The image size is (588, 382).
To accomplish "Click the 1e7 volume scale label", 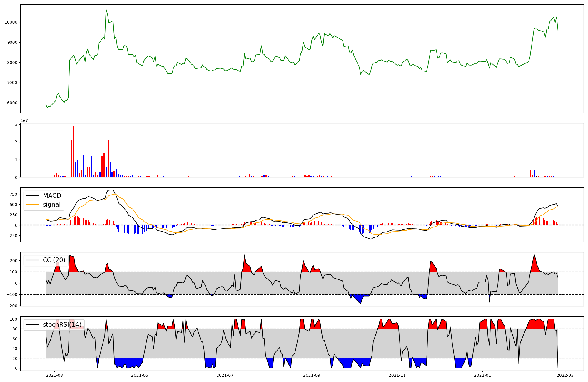I will pos(25,120).
